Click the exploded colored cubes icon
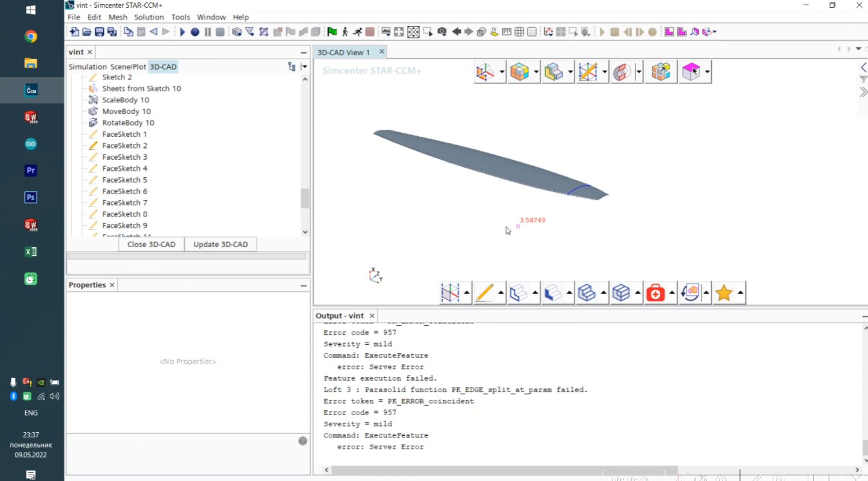 (661, 72)
